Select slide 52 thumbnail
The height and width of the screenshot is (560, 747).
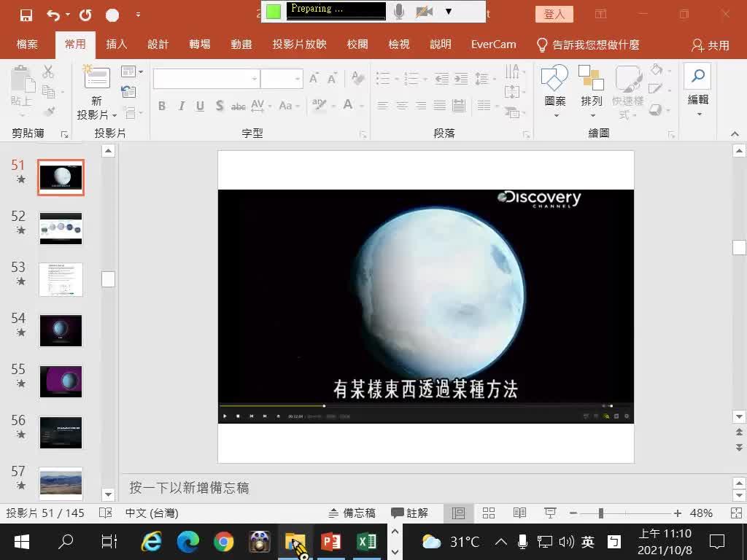point(61,228)
